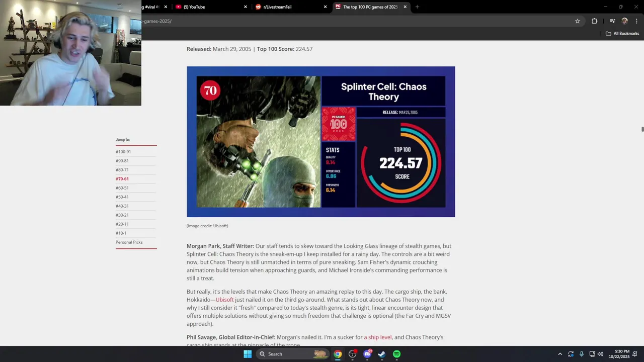
Task: Click the microphone tray icon
Action: (581, 354)
